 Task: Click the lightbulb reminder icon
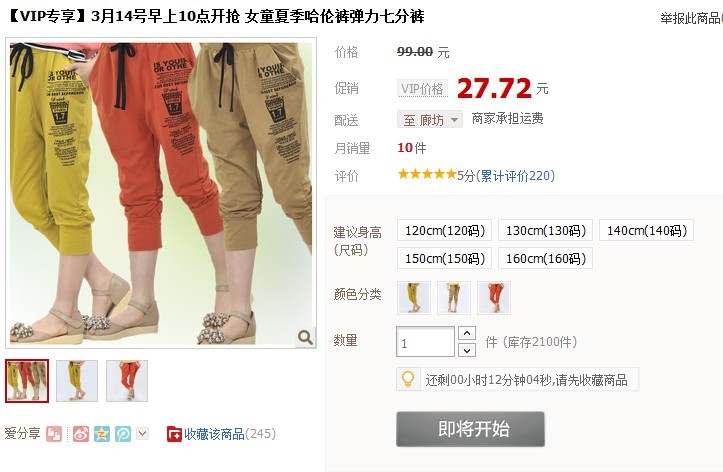408,379
